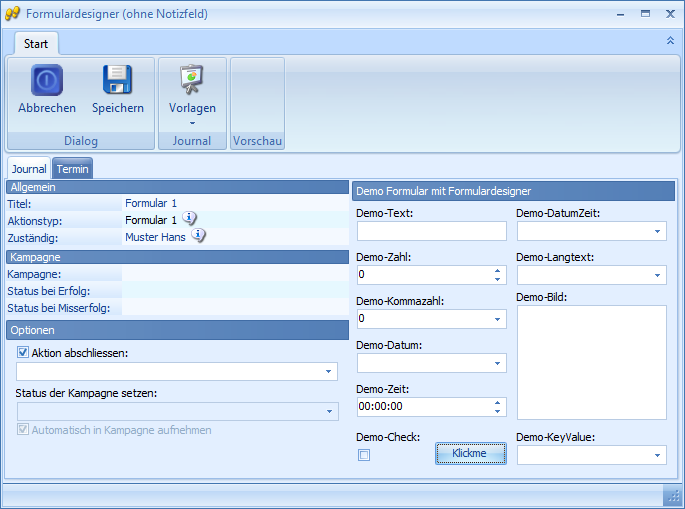Select the Start ribbon tab
Image resolution: width=685 pixels, height=509 pixels.
pos(36,44)
